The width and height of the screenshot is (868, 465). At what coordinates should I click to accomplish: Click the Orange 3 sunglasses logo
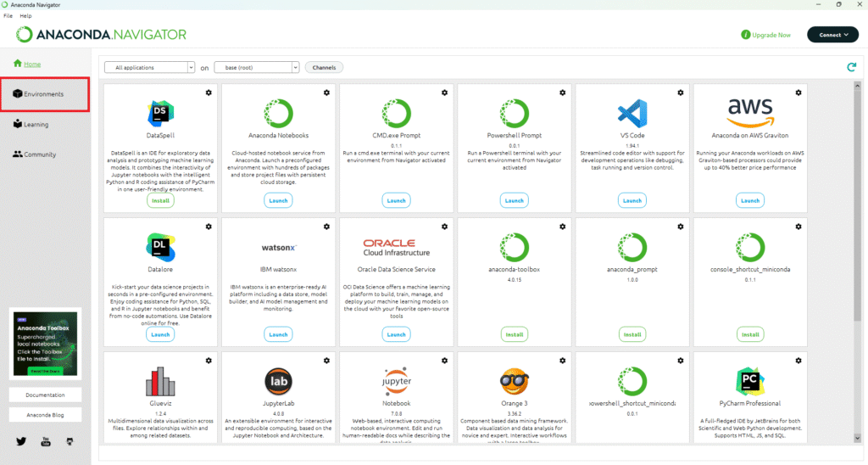click(515, 381)
